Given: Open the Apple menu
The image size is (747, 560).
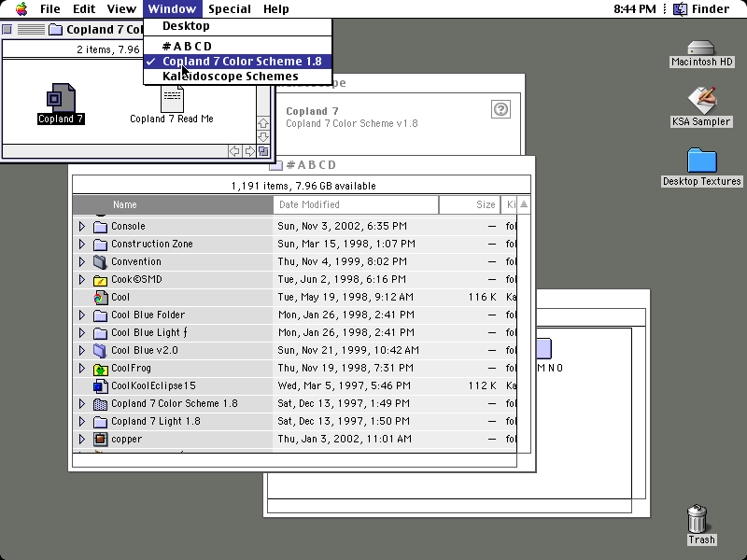Looking at the screenshot, I should pyautogui.click(x=21, y=9).
